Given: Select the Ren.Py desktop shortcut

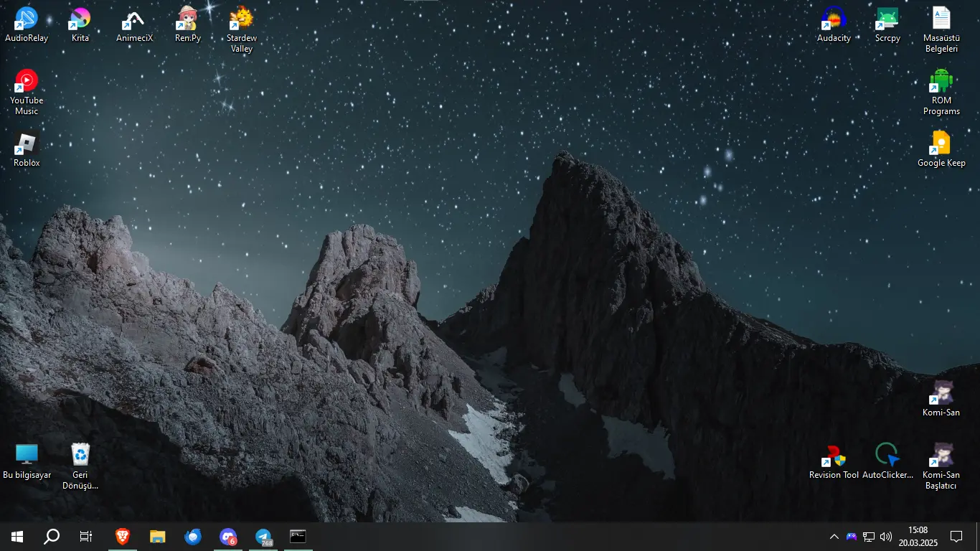Looking at the screenshot, I should 188,24.
